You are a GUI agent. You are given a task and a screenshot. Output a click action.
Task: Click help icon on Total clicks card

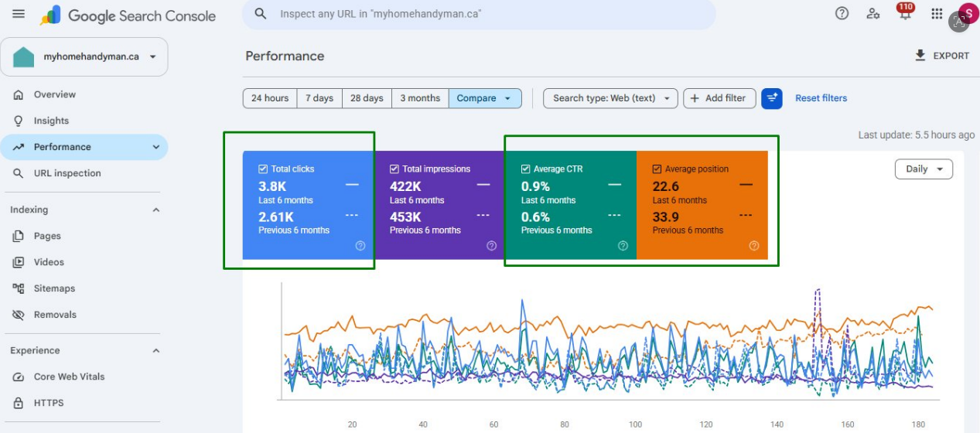pyautogui.click(x=360, y=246)
